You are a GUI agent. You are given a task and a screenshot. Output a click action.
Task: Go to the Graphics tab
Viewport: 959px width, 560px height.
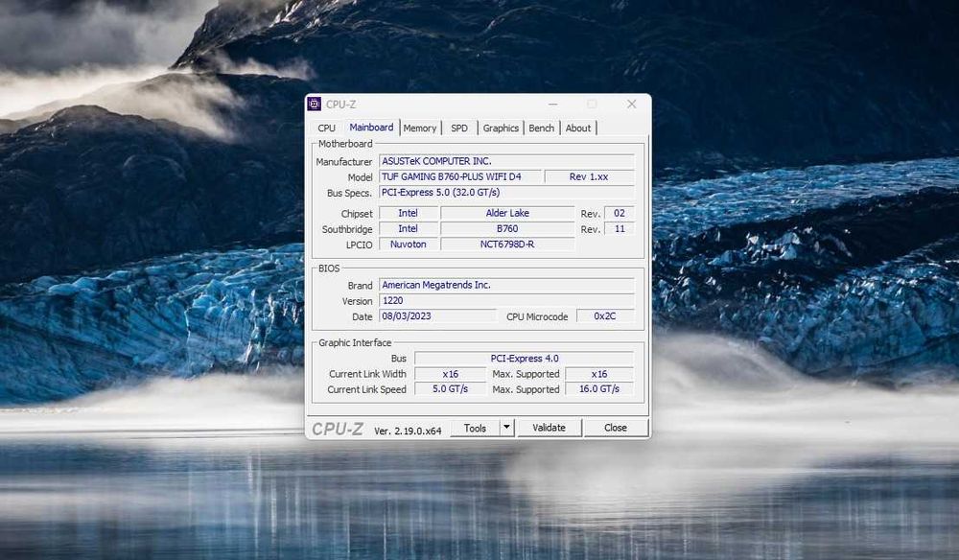click(x=501, y=128)
